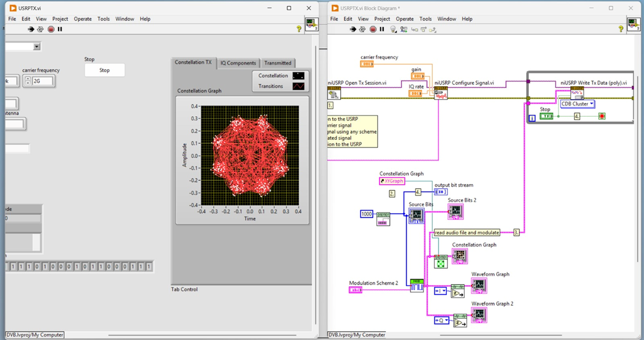Image resolution: width=644 pixels, height=340 pixels.
Task: Toggle Retain Wire Values button
Action: click(404, 29)
